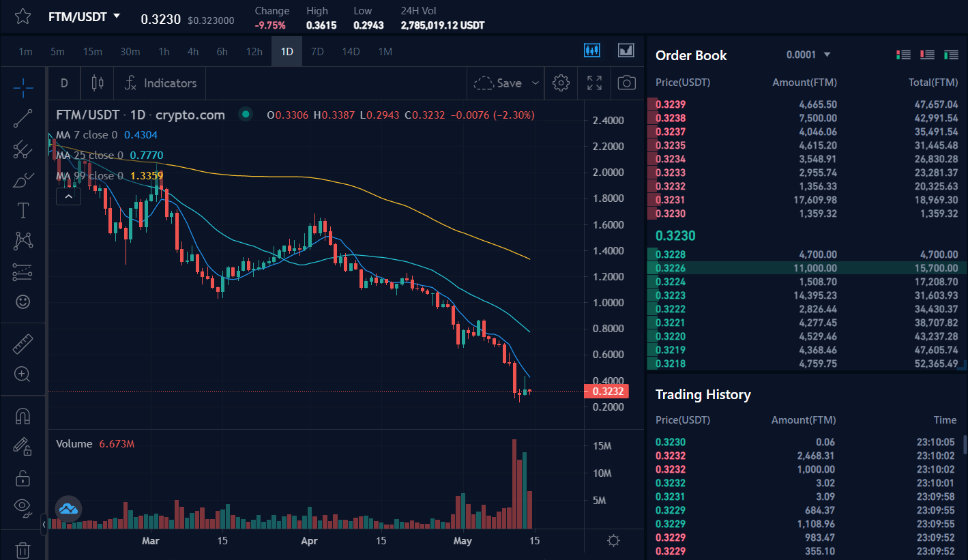Take a snapshot with the camera icon

click(x=626, y=83)
